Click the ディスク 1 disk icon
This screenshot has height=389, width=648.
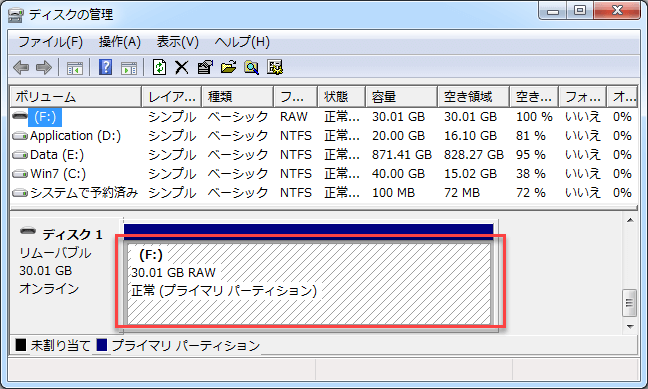click(28, 231)
